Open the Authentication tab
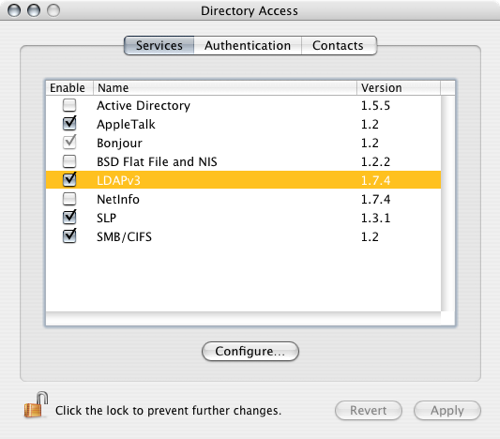The width and height of the screenshot is (500, 439). (x=248, y=45)
